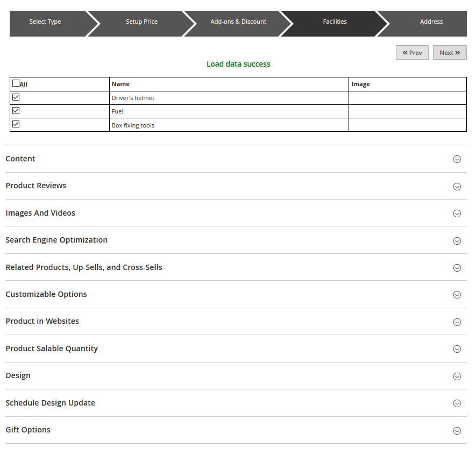Expand Related Products, Up-Sells, and Cross-Sells section
The height and width of the screenshot is (476, 476).
[84, 267]
